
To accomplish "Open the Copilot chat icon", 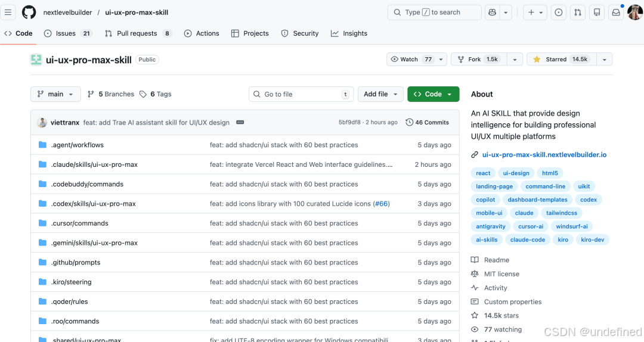I will pos(492,13).
